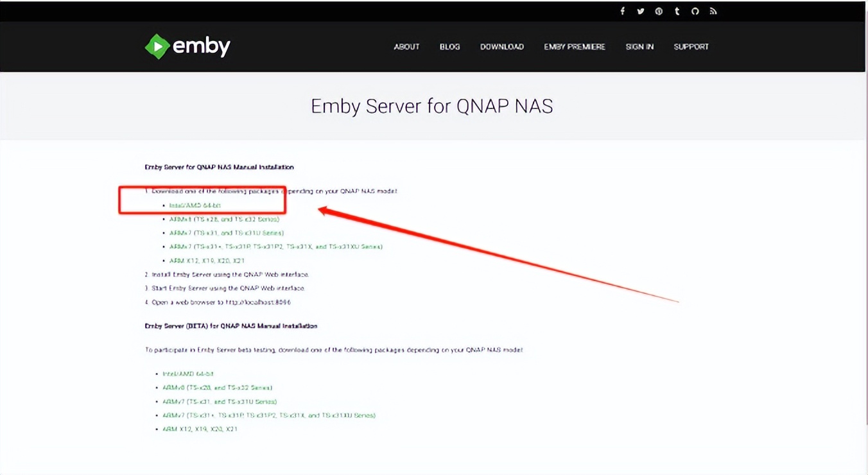Screen dimensions: 868x475
Task: Click 'To participate in Emby Server beta testing' paragraph
Action: [x=334, y=350]
